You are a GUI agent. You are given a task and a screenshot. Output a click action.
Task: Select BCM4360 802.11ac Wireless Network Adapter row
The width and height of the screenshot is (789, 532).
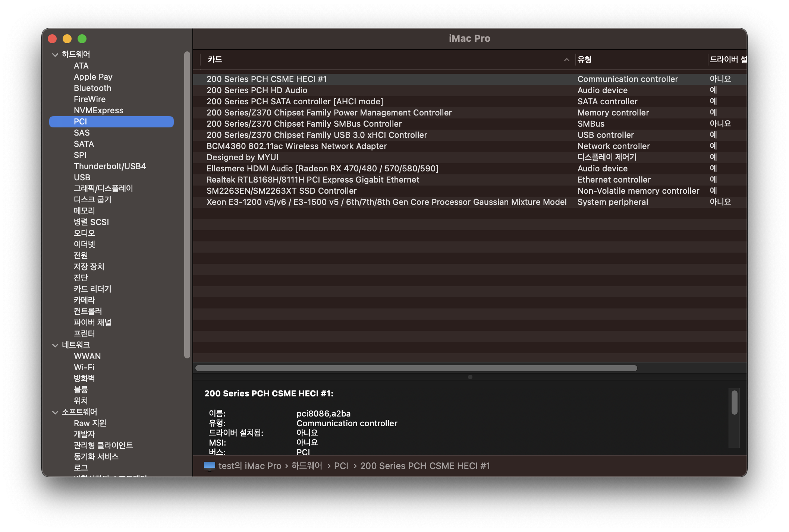pyautogui.click(x=470, y=146)
